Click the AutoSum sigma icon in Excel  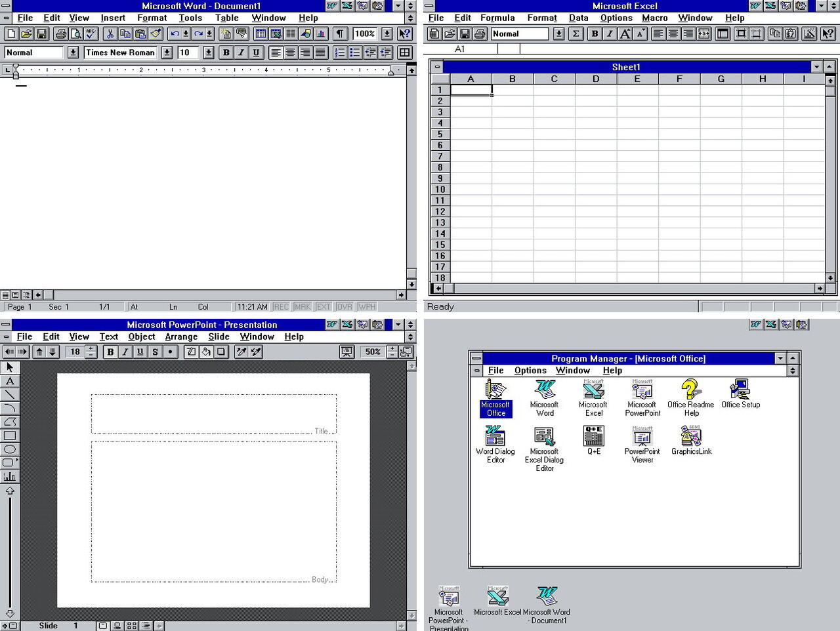tap(576, 33)
